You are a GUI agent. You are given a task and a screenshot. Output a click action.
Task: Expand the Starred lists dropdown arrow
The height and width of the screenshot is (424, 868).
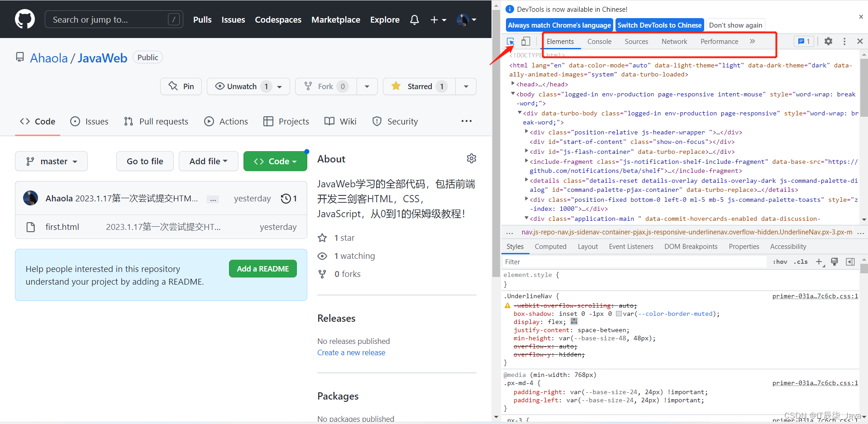[x=466, y=86]
